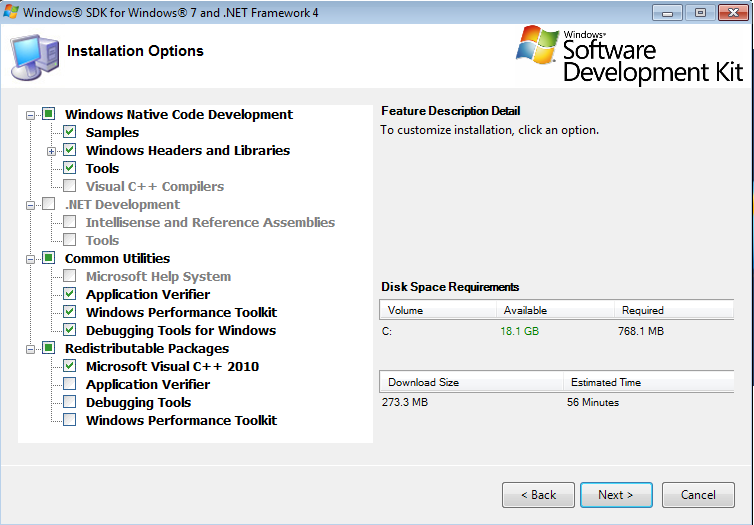Toggle the Common Utilities checkbox

(49, 258)
